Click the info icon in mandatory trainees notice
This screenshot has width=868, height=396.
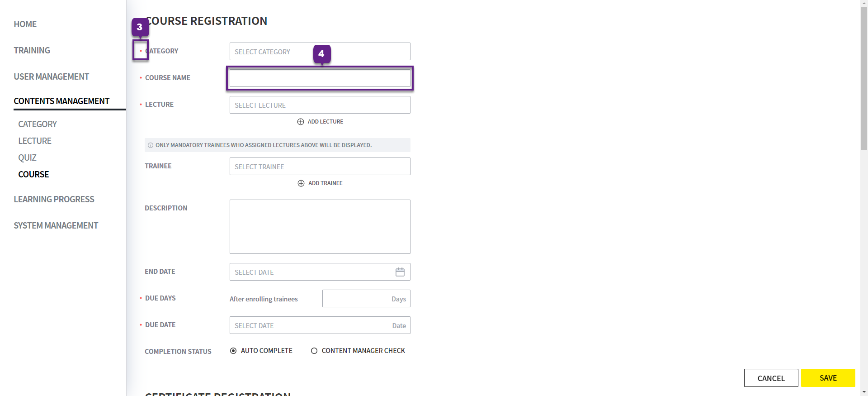pos(151,145)
